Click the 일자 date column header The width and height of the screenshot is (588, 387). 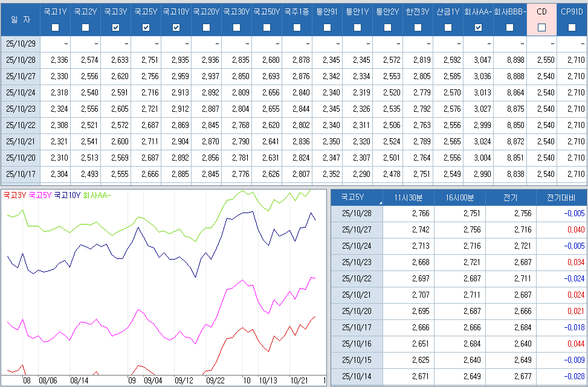(x=21, y=20)
